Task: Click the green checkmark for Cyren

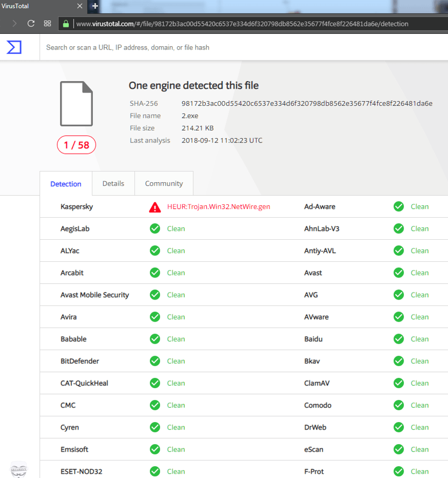Action: pos(155,427)
